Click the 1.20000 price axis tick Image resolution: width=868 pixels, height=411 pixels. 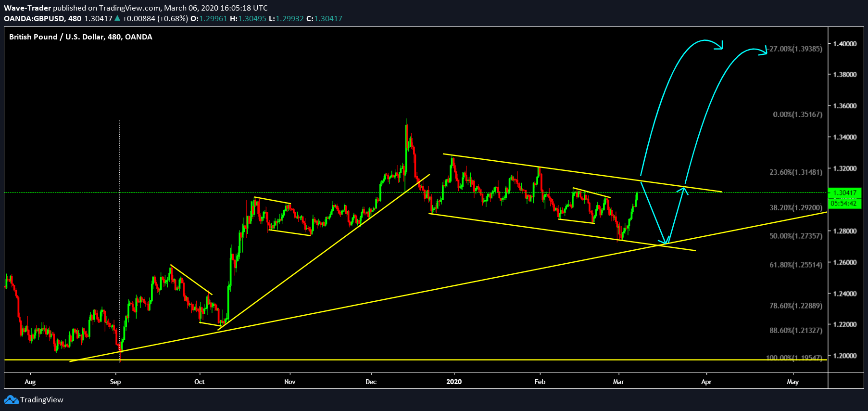click(845, 356)
